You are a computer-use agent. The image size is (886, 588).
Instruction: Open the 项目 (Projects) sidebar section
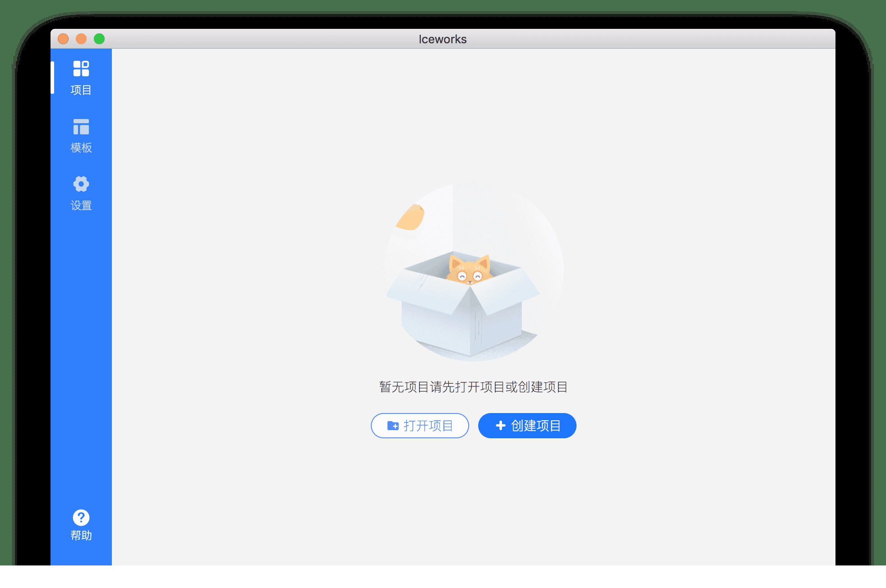[x=81, y=78]
